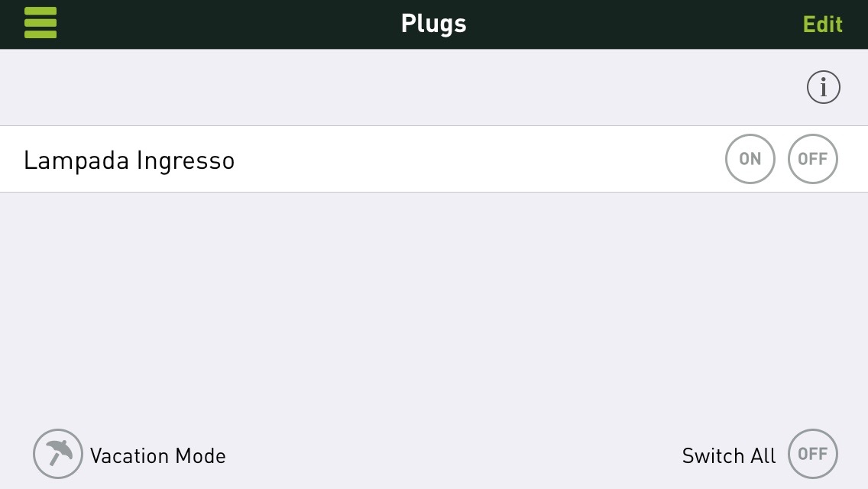Click the blank space in Lampada Ingresso row
The height and width of the screenshot is (489, 868).
click(474, 159)
